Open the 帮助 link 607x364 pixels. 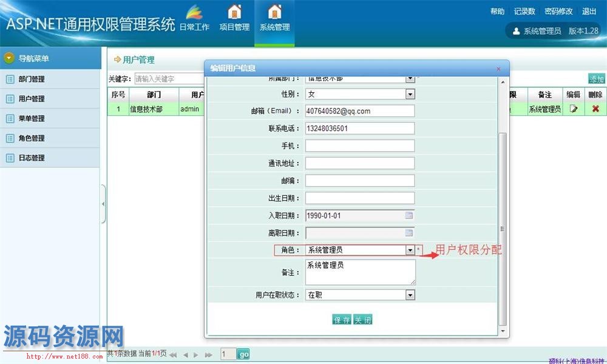point(498,12)
